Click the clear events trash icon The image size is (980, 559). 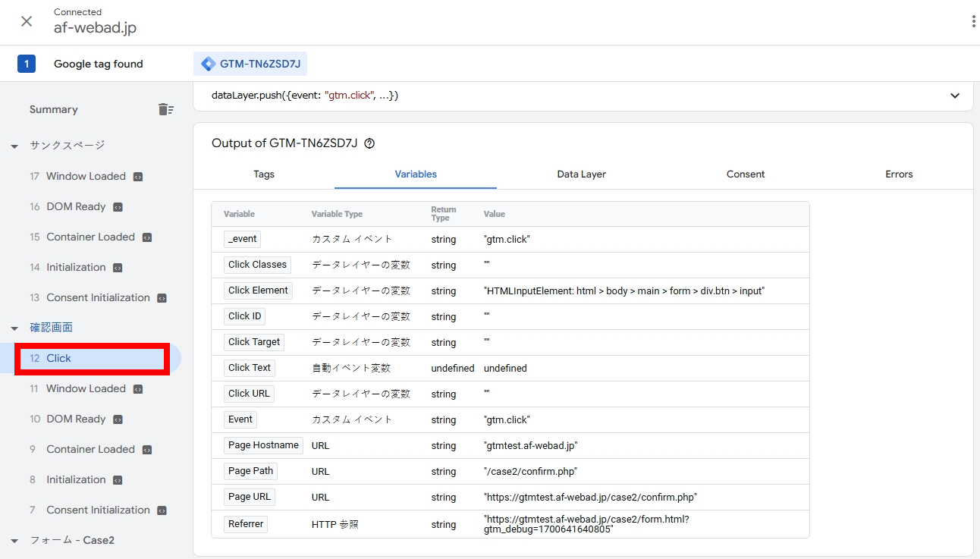(x=165, y=109)
